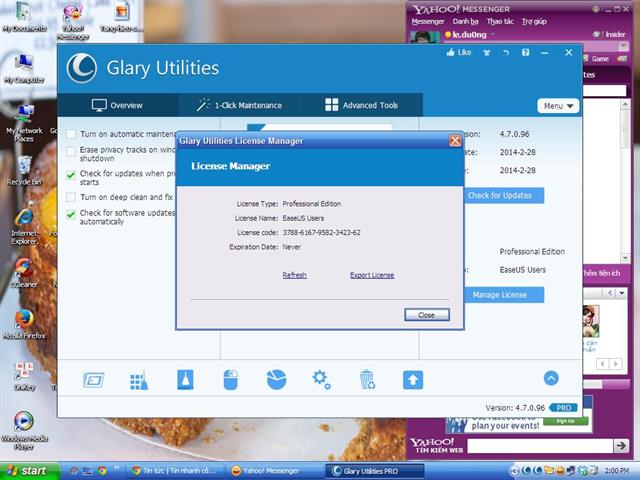Open the Startup Manager dock icon
The width and height of the screenshot is (640, 480).
tap(93, 380)
